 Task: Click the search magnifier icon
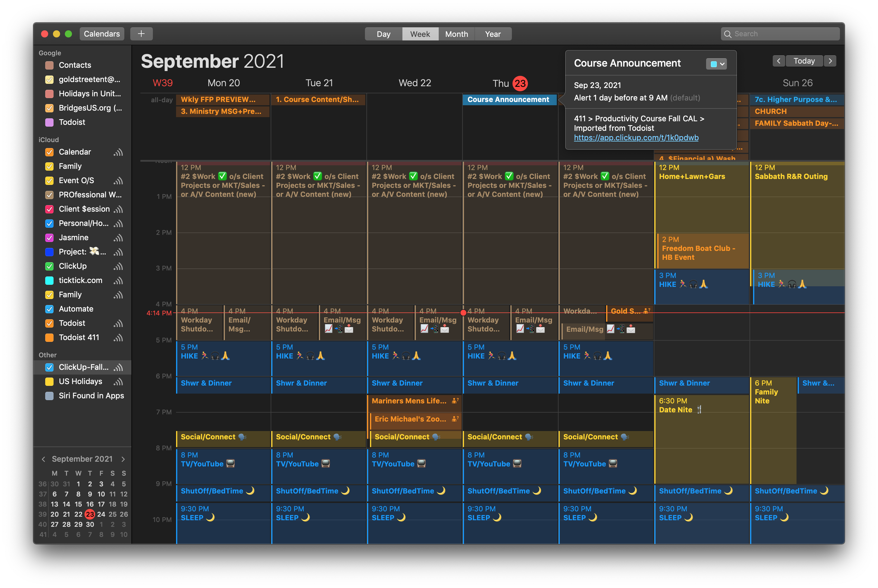coord(728,34)
